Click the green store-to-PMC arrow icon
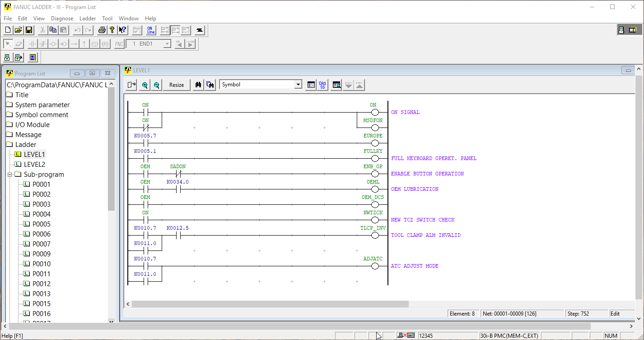 [19, 57]
